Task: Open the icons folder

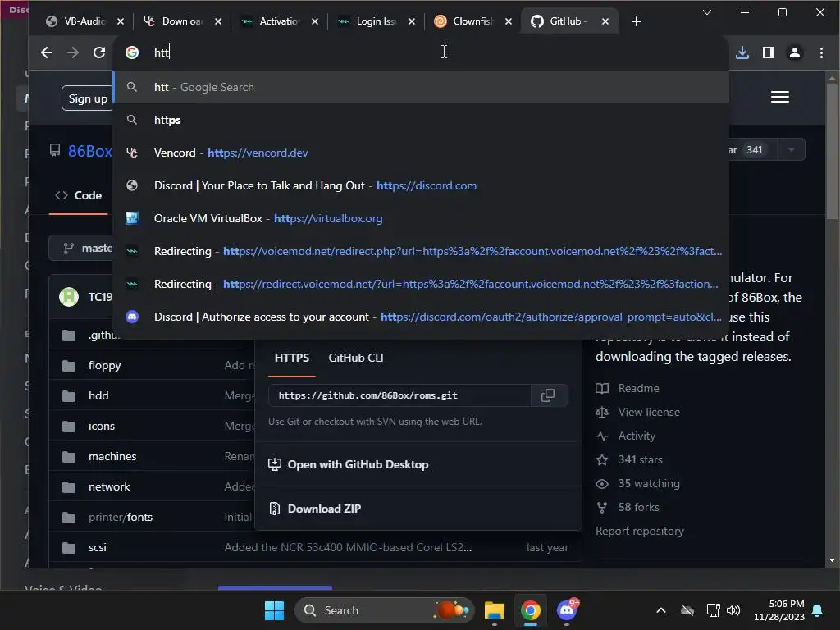Action: point(101,426)
